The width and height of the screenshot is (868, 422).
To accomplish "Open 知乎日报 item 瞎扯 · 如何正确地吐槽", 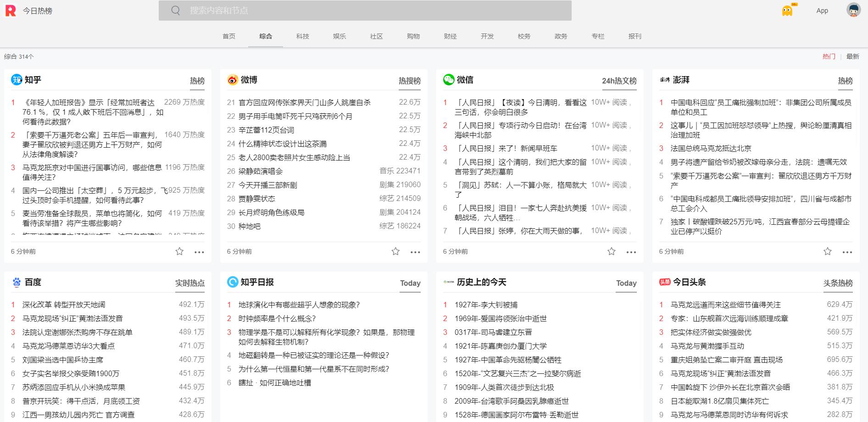I will (x=275, y=383).
